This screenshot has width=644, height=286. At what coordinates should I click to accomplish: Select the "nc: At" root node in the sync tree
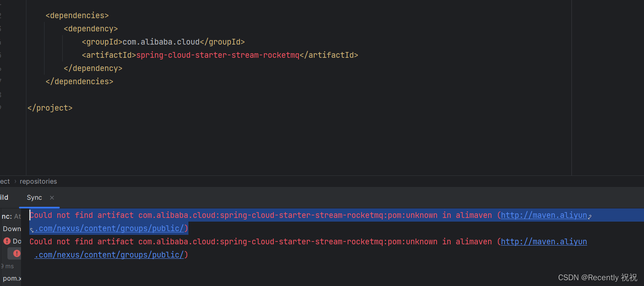pos(11,216)
